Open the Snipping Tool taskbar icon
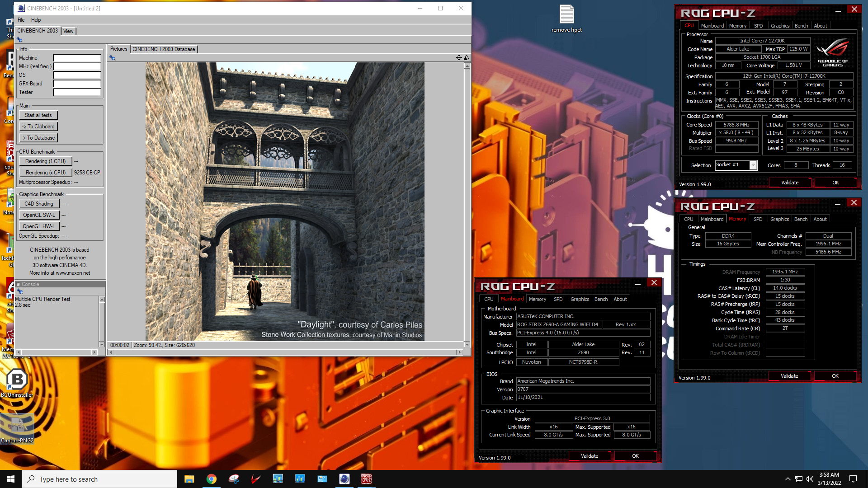The image size is (868, 488). coord(233,479)
